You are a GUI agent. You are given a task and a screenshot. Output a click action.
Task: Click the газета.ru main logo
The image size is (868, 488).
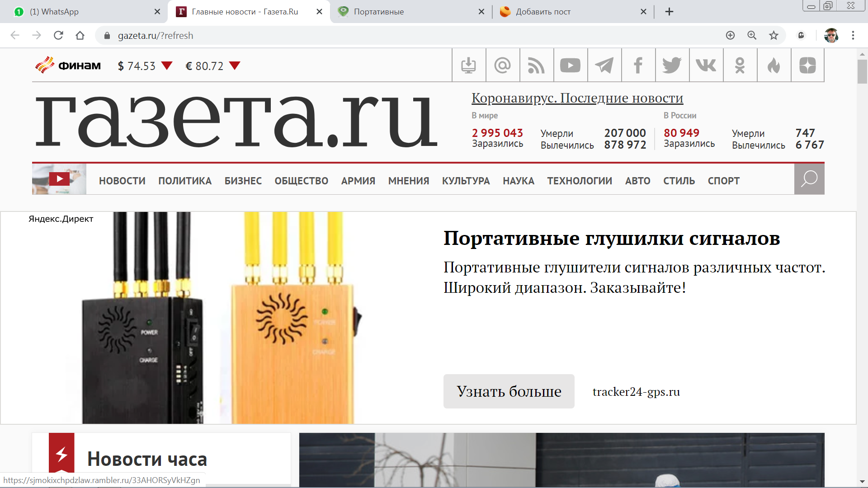[236, 121]
